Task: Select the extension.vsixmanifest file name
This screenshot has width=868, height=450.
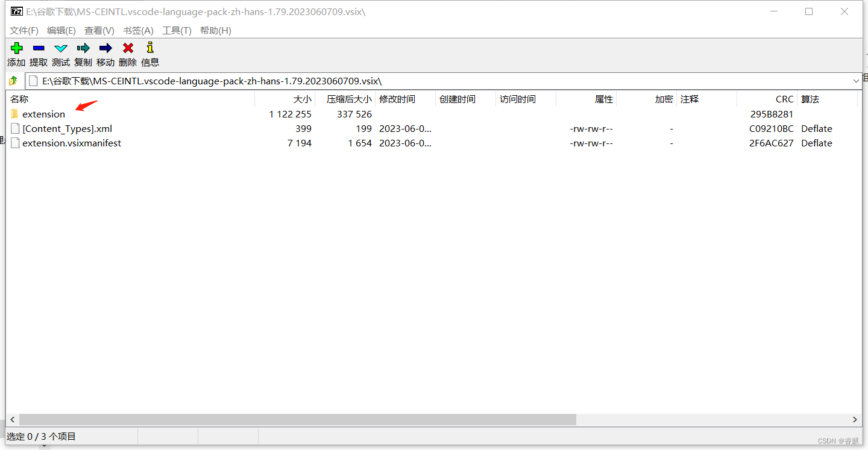Action: coord(72,143)
